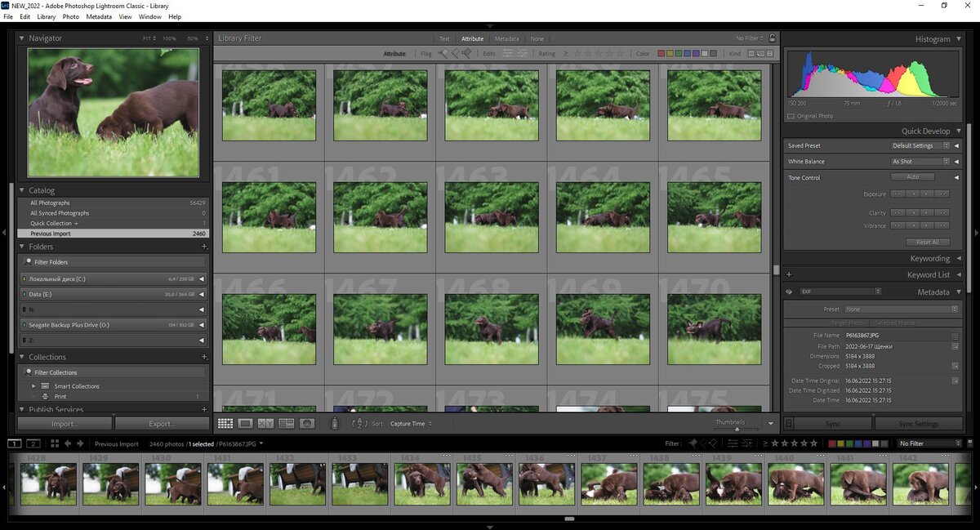Select filmstrip thumbnail numbered 1434
The image size is (980, 530).
(x=421, y=483)
